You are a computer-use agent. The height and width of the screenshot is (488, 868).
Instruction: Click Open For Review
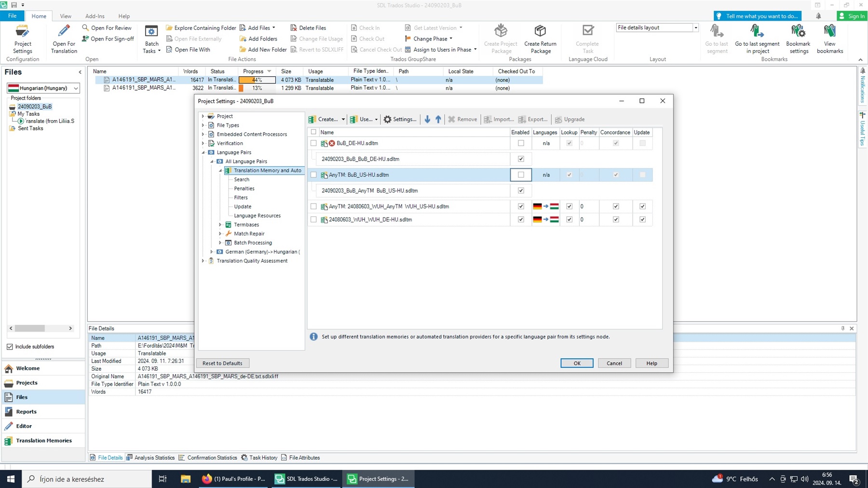107,28
